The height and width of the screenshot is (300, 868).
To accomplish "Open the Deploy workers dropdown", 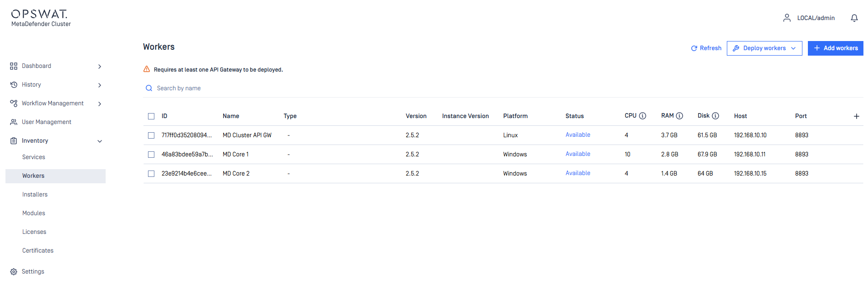I will coord(764,48).
